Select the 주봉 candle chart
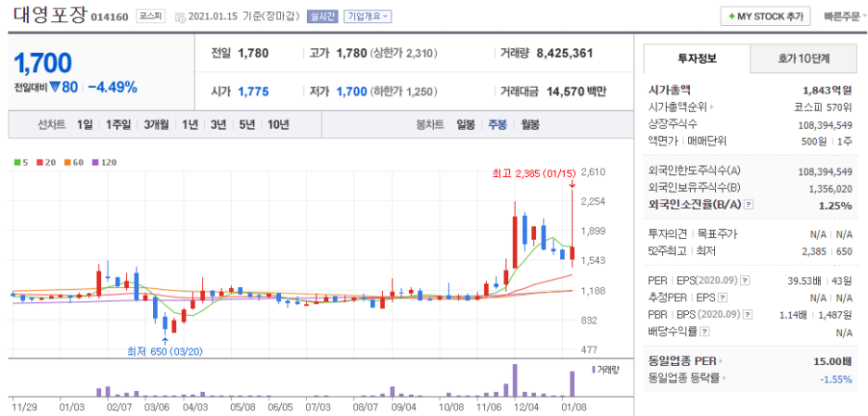The width and height of the screenshot is (868, 416). click(x=497, y=124)
